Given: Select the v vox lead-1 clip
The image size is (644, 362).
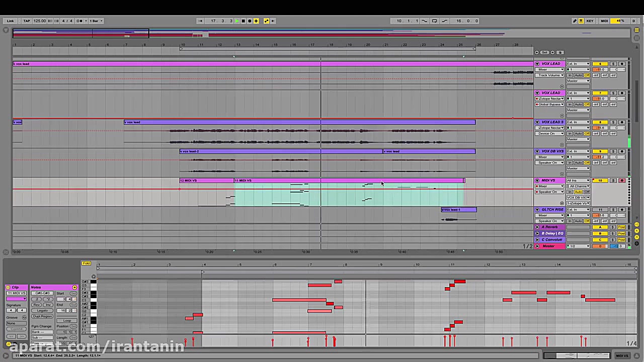Looking at the screenshot, I should 459,210.
